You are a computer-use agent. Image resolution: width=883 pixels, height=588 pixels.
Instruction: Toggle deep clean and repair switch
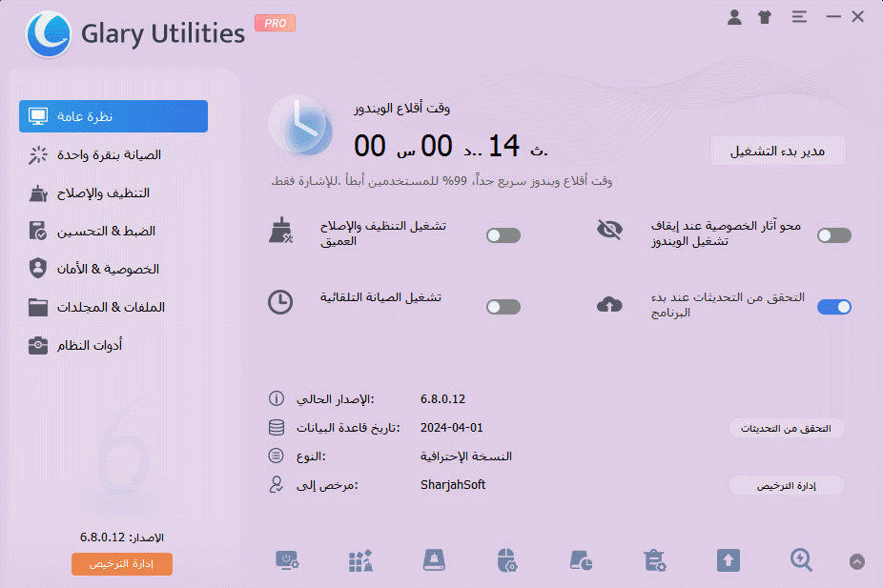click(x=503, y=235)
